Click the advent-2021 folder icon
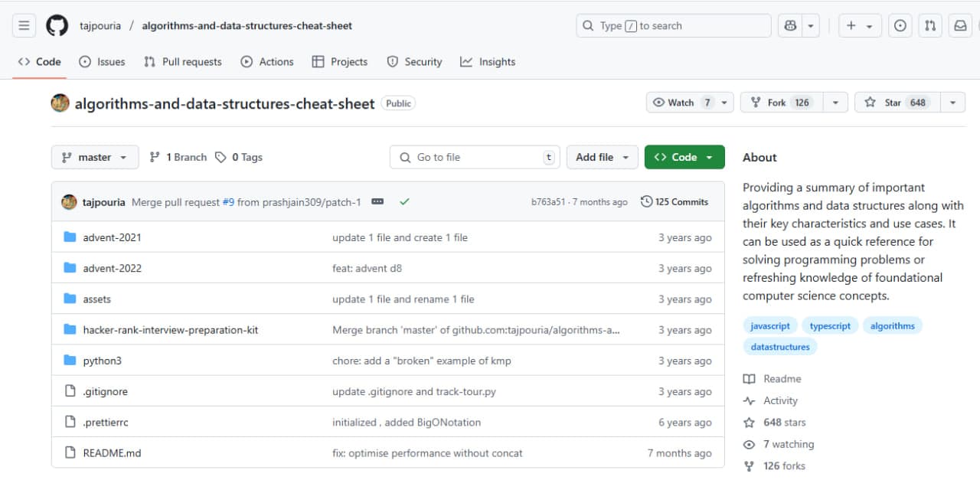 click(x=70, y=237)
